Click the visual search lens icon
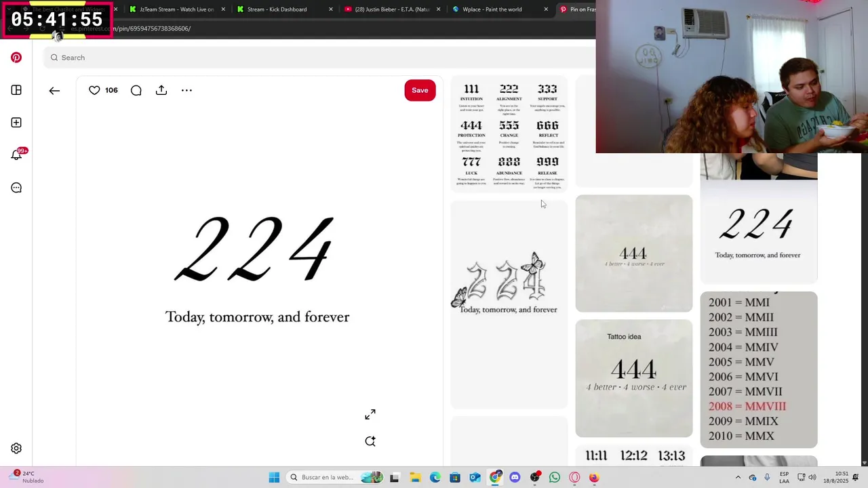 click(x=370, y=441)
